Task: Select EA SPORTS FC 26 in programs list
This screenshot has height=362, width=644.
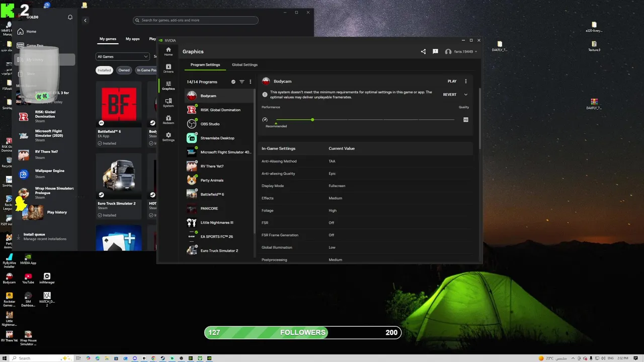Action: click(x=220, y=236)
